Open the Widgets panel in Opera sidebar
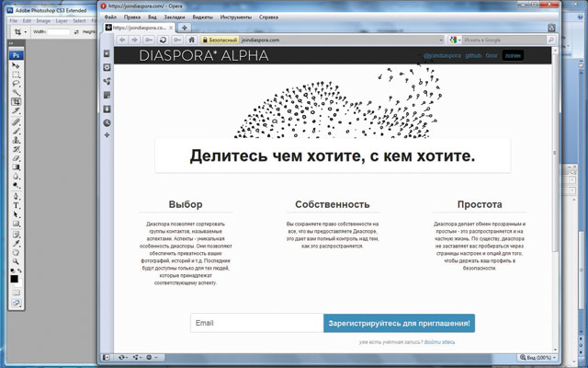The width and height of the screenshot is (588, 368). click(x=107, y=67)
